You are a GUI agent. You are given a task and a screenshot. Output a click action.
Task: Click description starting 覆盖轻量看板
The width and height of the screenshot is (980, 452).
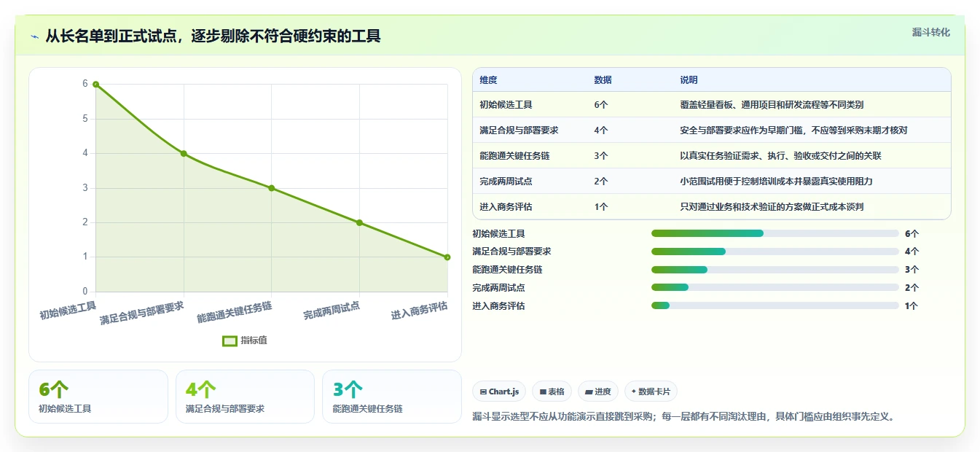[x=772, y=104]
